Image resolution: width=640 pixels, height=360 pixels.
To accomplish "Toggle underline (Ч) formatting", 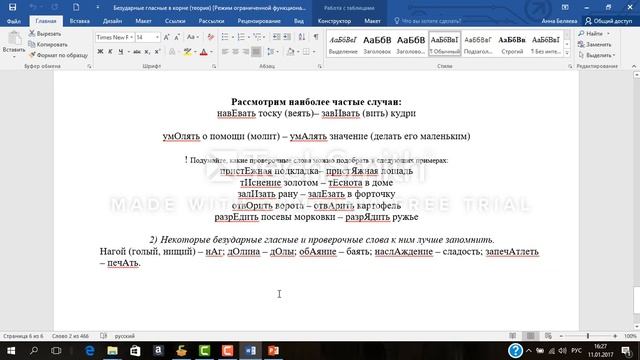I will (120, 51).
